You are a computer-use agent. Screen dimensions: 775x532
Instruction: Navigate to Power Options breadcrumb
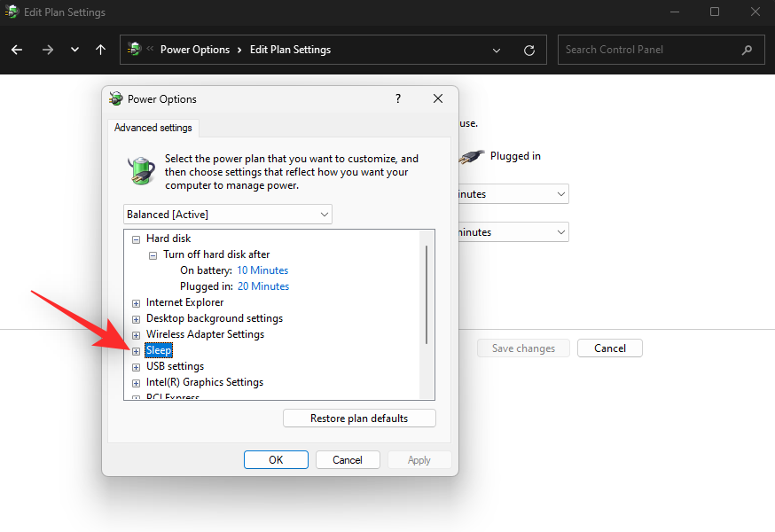click(195, 50)
